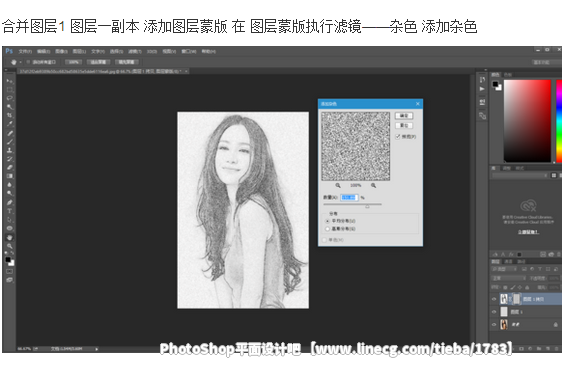Select the Gradient tool
This screenshot has width=568, height=368.
9,176
